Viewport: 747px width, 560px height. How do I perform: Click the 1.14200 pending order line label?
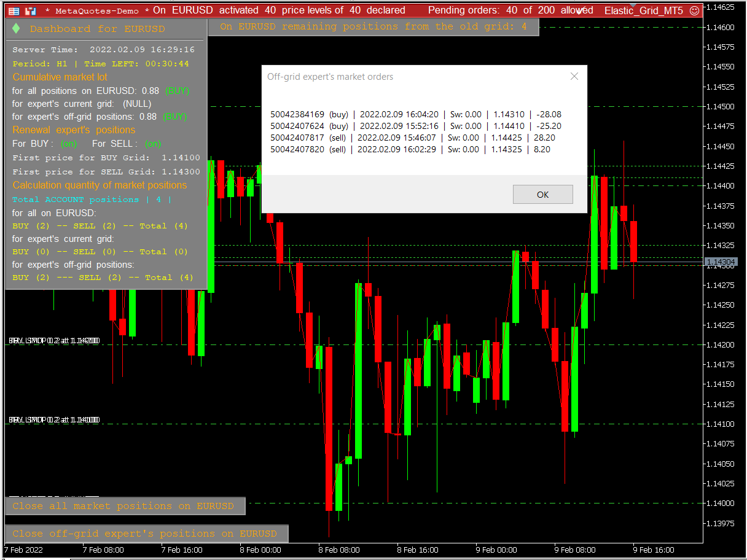[54, 341]
